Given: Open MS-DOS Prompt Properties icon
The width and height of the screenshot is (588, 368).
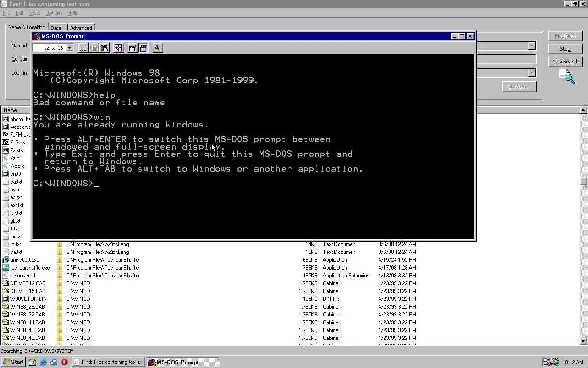Looking at the screenshot, I should pos(133,48).
